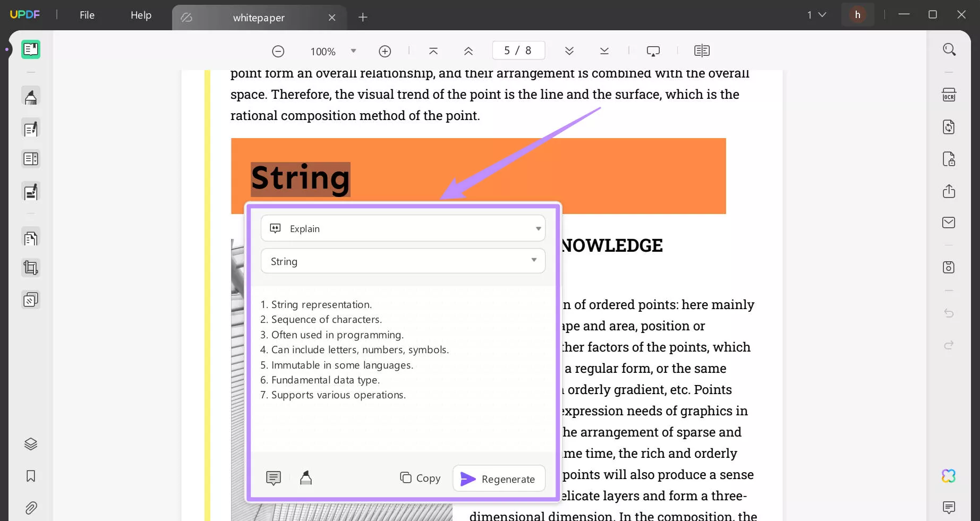Open the Edit PDF tool in sidebar
The width and height of the screenshot is (980, 521).
pos(31,129)
